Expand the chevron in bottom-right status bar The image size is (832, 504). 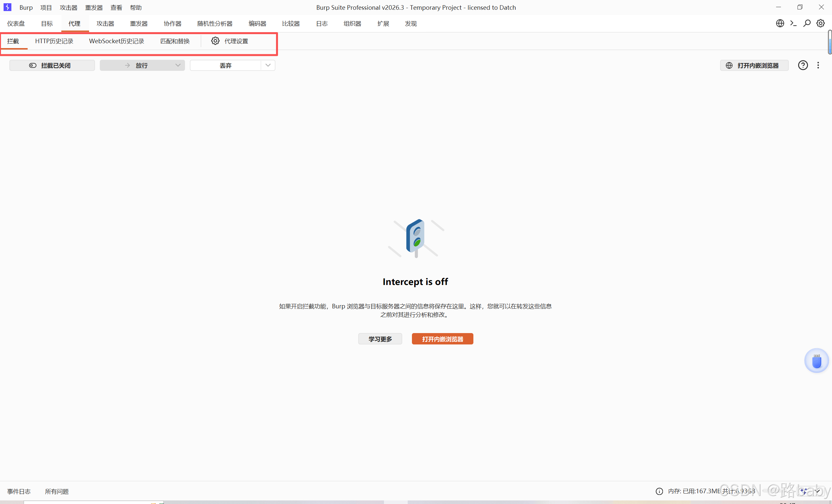(x=817, y=491)
